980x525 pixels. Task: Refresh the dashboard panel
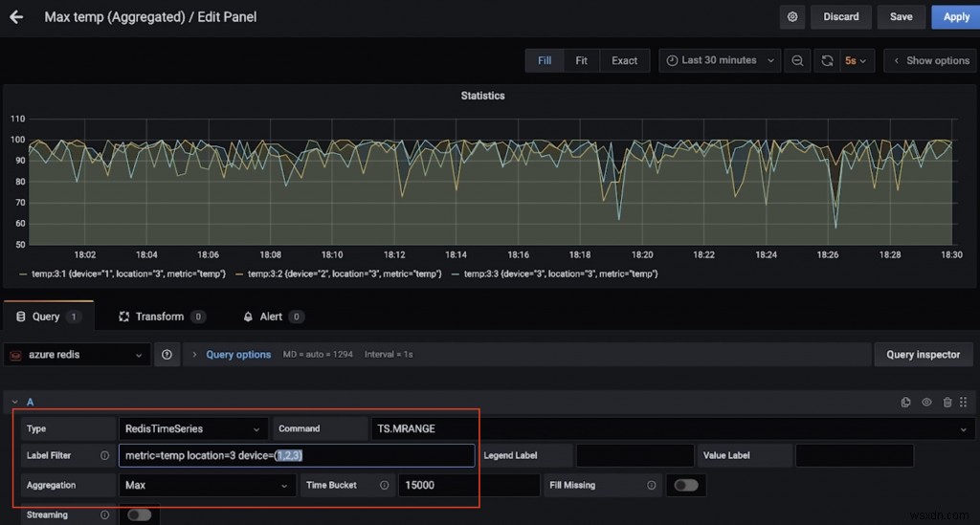click(827, 60)
